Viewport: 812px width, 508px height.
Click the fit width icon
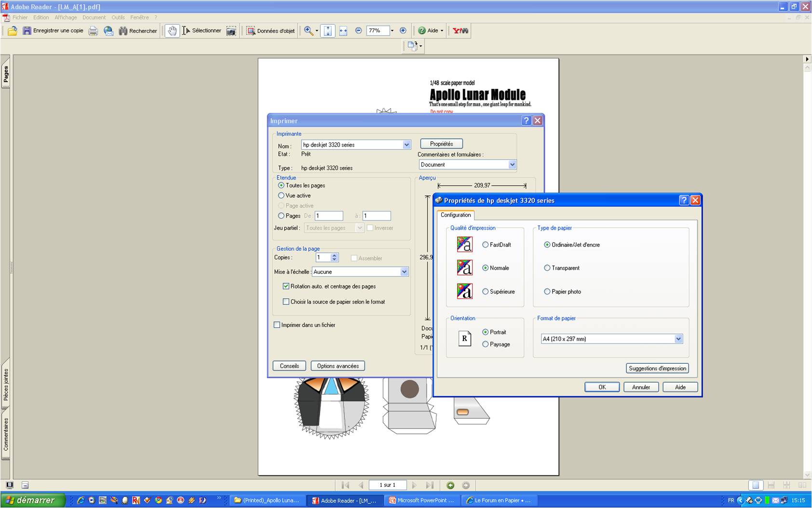tap(343, 31)
